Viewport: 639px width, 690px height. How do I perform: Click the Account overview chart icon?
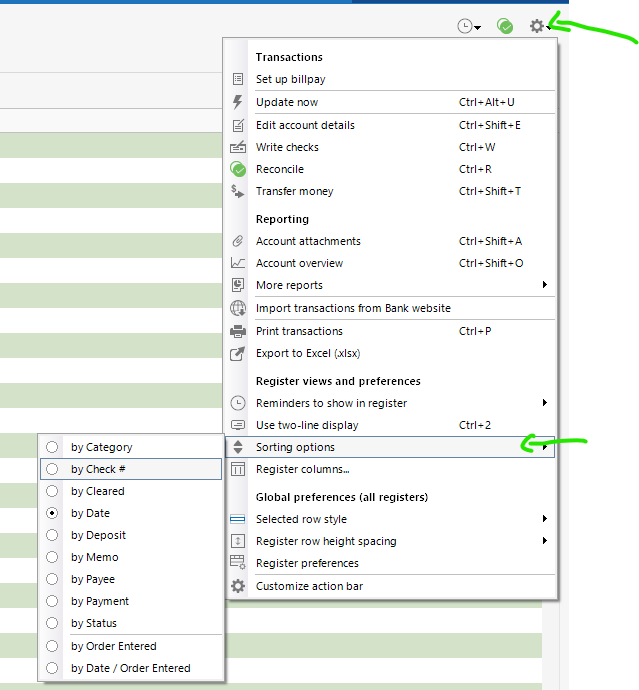click(x=238, y=263)
